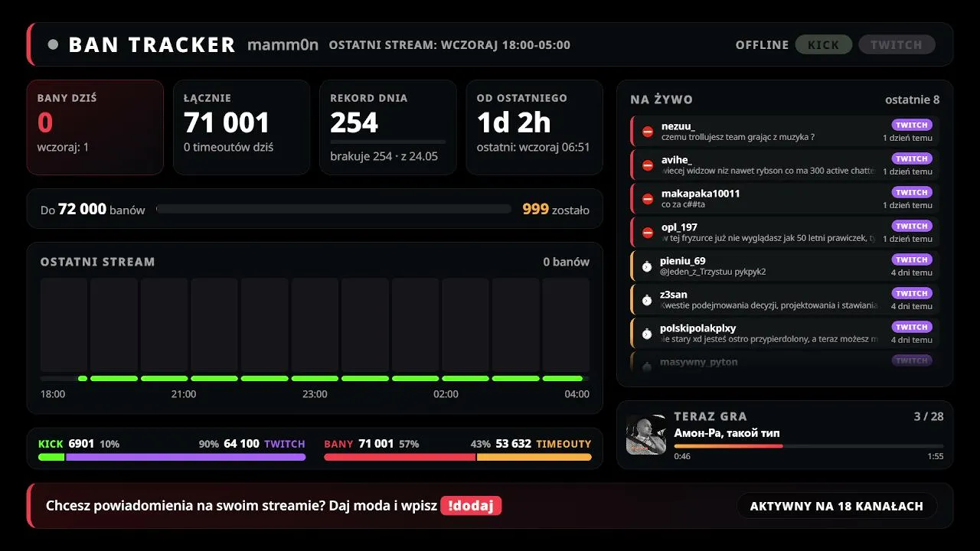The image size is (980, 551).
Task: Click TWITCH badge on opl_197 row
Action: pos(912,226)
